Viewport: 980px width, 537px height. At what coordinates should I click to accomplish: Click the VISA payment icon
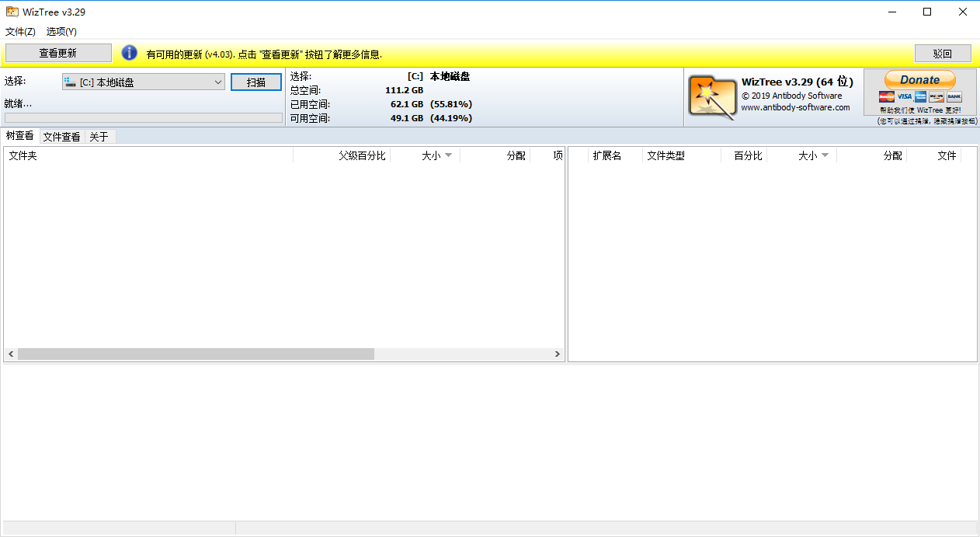[905, 96]
